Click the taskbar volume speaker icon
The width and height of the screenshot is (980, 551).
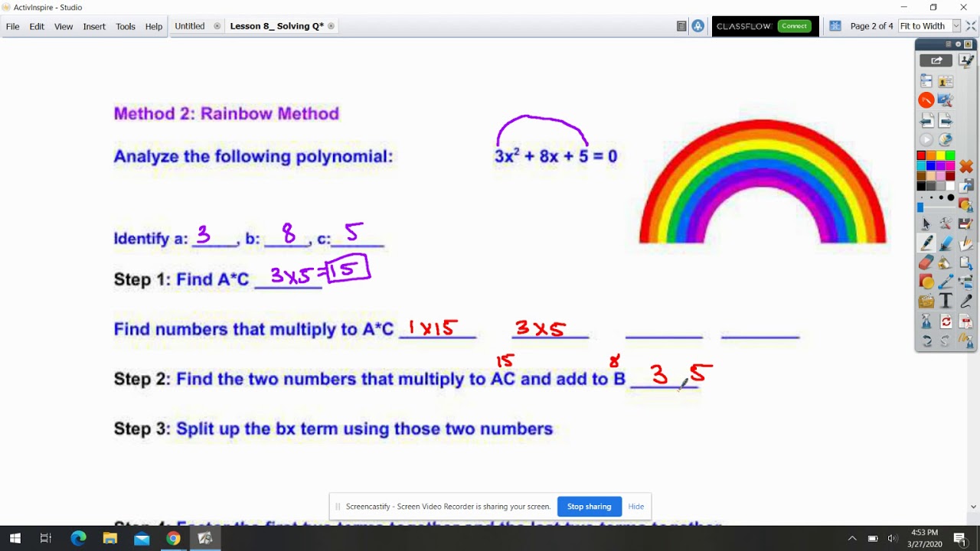(893, 539)
